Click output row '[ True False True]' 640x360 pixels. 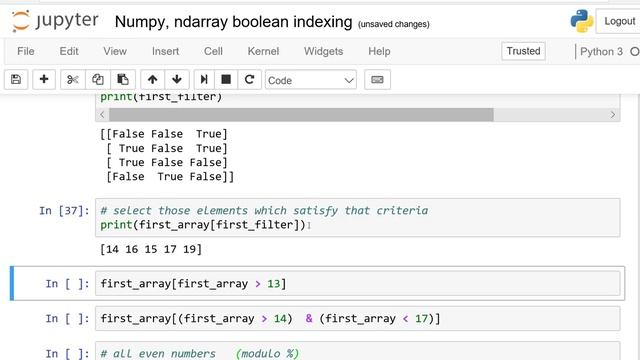coord(167,149)
